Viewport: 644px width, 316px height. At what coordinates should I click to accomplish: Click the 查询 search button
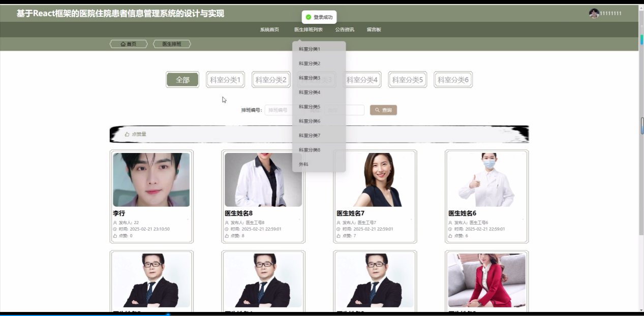(x=383, y=110)
